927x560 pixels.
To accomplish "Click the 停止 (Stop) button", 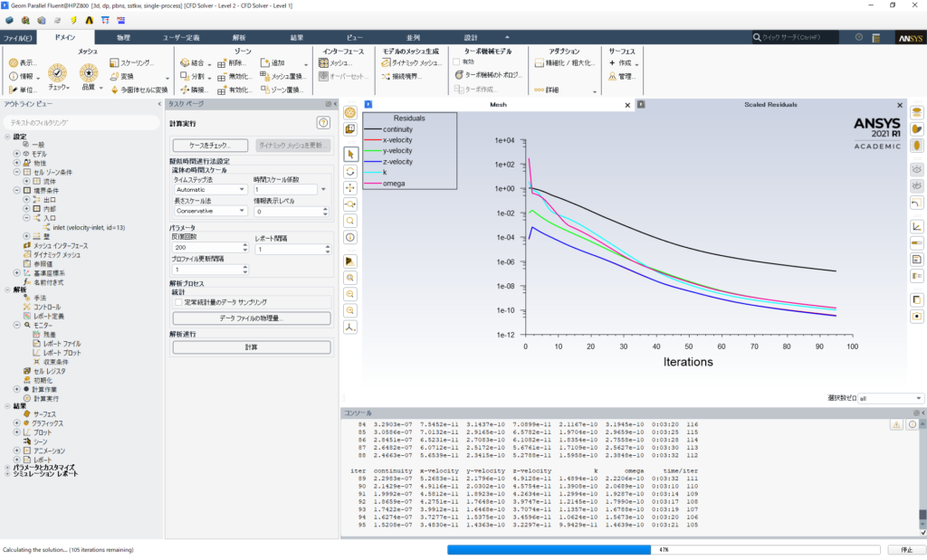I will point(906,549).
